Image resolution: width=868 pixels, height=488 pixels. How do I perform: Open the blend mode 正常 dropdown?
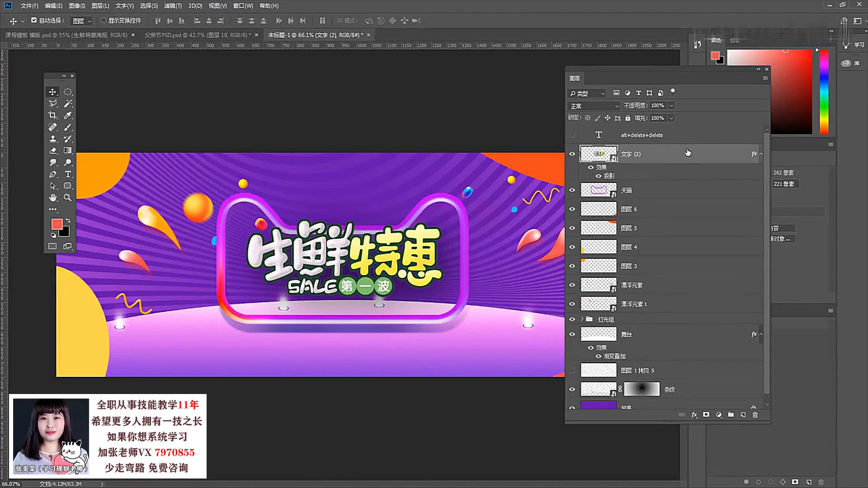594,106
